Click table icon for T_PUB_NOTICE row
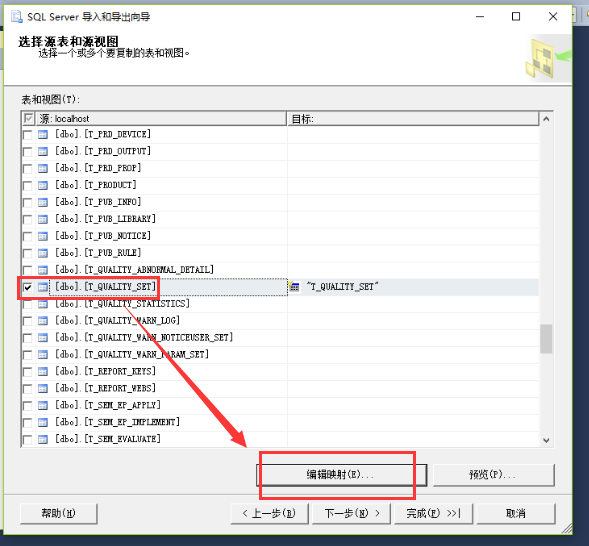 click(43, 236)
